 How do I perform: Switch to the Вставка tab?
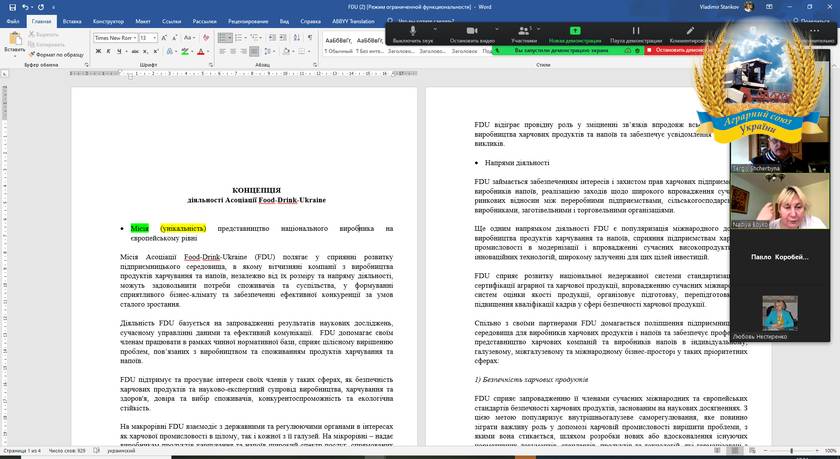click(x=72, y=21)
